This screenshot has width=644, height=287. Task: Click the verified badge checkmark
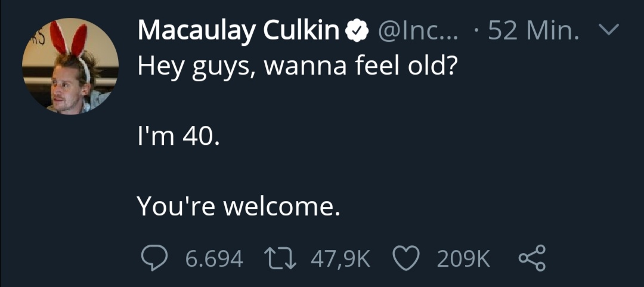[356, 31]
